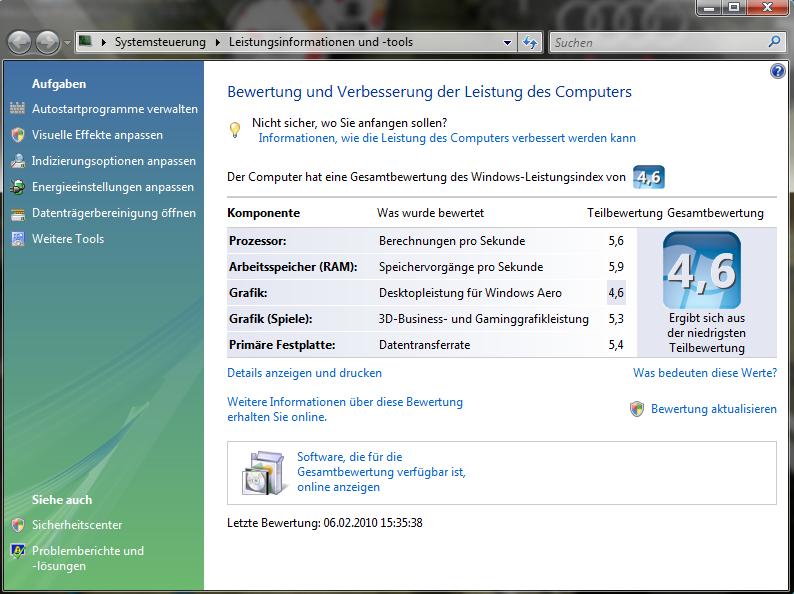The height and width of the screenshot is (594, 794).
Task: Open the recent pages dropdown beside Forward
Action: (67, 43)
